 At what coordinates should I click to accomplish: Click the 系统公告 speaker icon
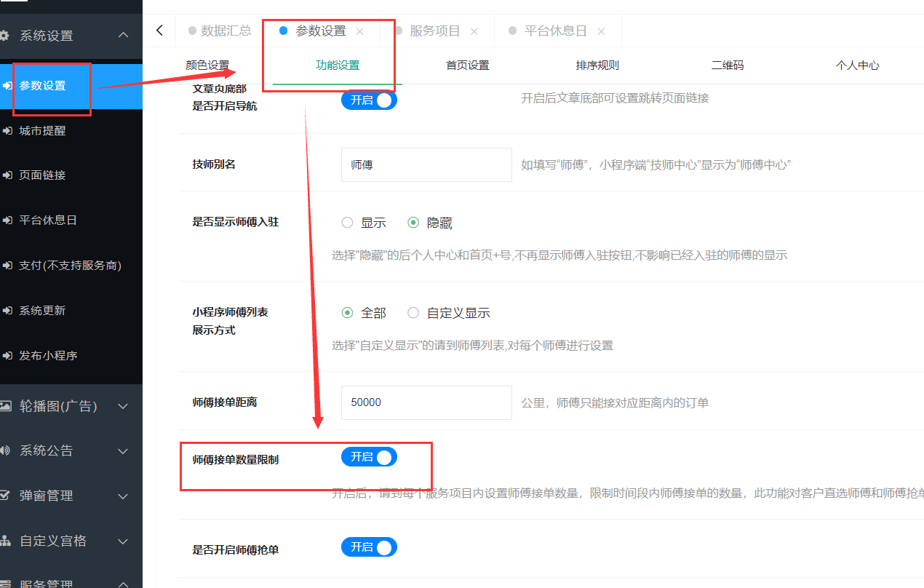click(5, 451)
